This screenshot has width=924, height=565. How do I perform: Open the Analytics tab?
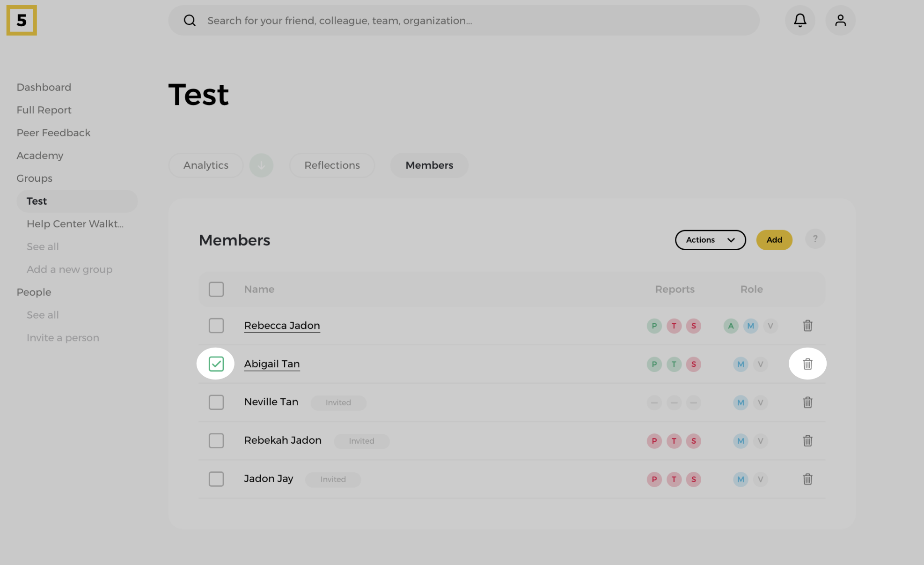point(205,165)
